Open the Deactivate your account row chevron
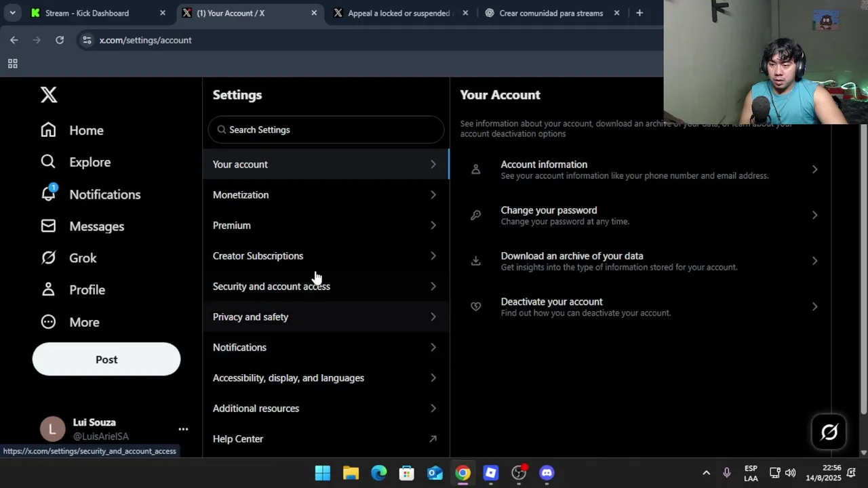Image resolution: width=868 pixels, height=488 pixels. click(x=815, y=307)
